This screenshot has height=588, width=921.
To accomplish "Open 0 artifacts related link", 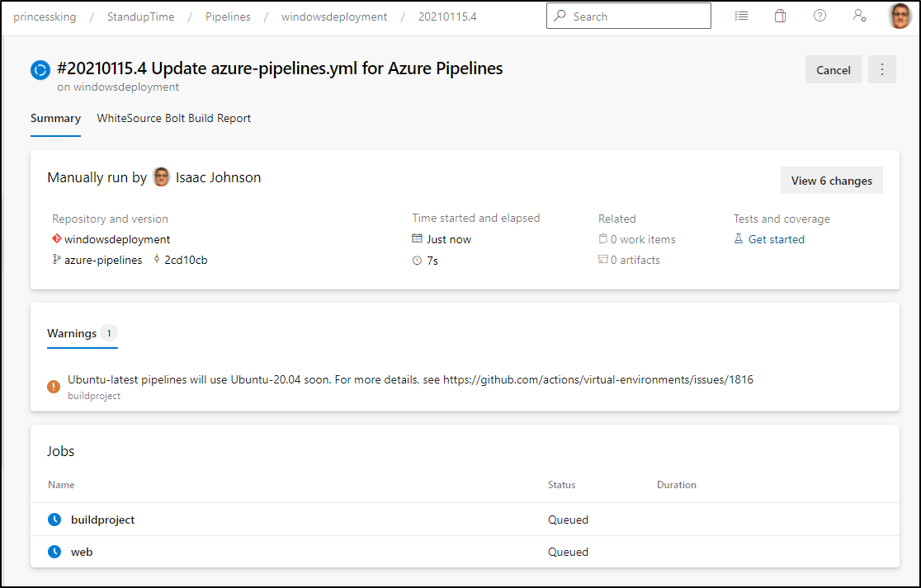I will click(635, 260).
